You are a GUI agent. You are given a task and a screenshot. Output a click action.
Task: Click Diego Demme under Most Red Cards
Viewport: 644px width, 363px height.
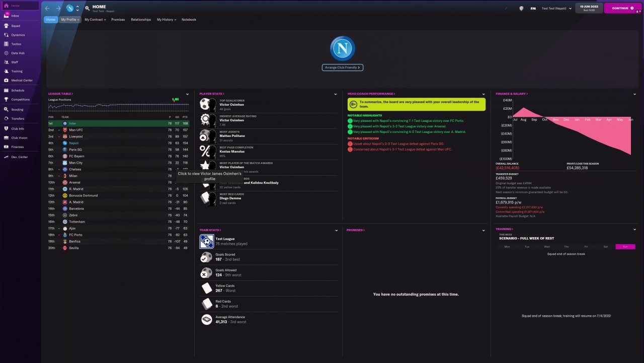[x=230, y=198]
